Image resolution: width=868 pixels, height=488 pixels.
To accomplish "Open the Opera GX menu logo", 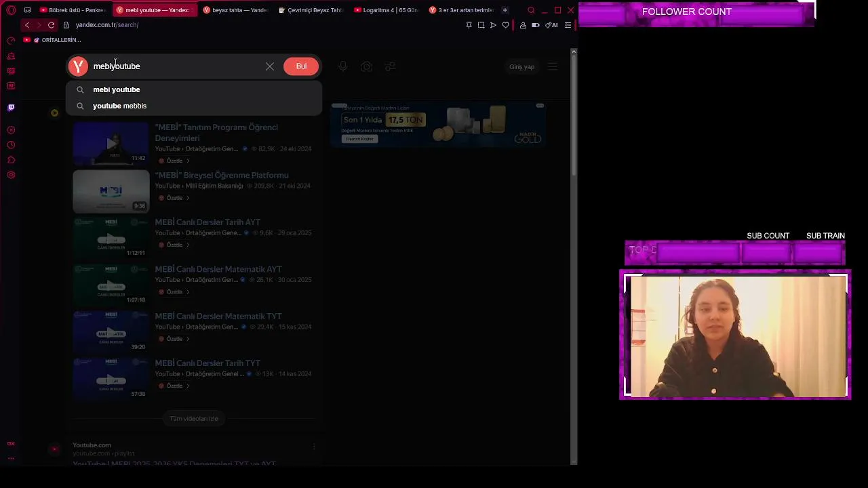I will click(x=11, y=10).
